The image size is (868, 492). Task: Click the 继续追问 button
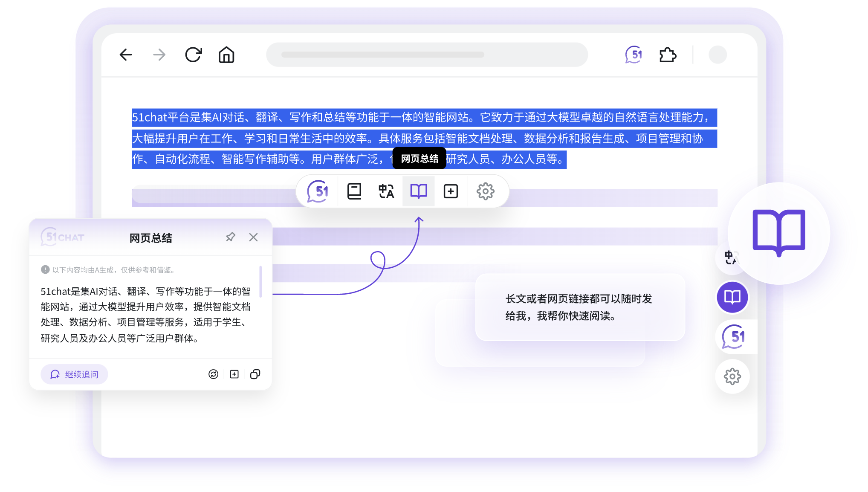(x=74, y=374)
